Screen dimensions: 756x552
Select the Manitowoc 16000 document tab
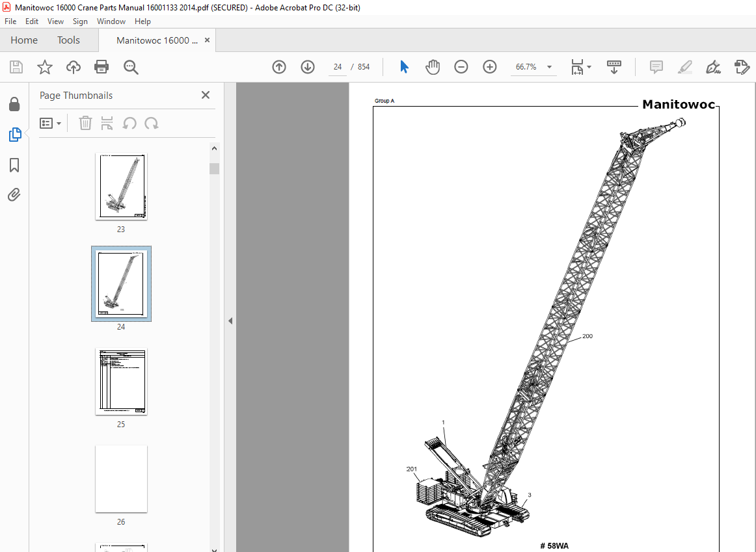click(x=157, y=40)
